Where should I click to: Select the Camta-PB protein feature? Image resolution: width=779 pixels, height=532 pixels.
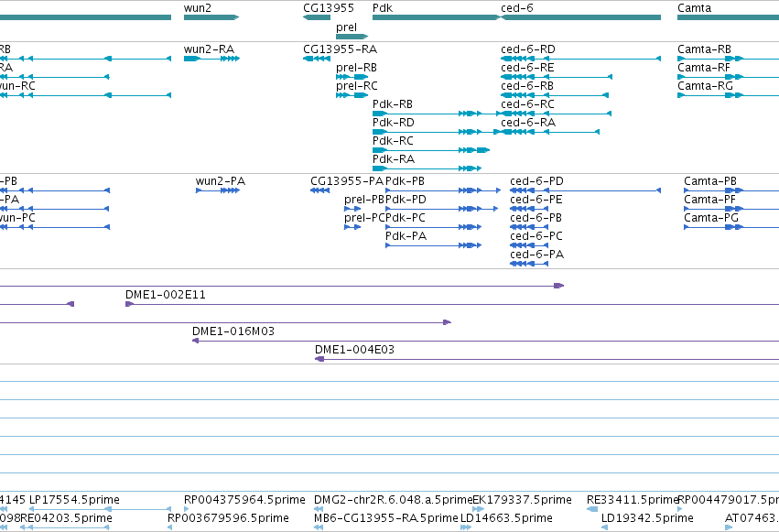pyautogui.click(x=731, y=190)
